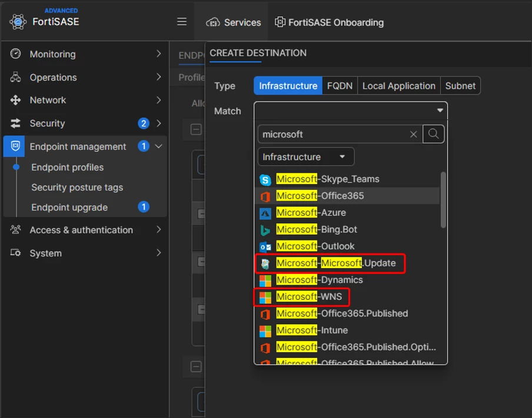Select Microsoft-Outlook from the list

click(x=347, y=246)
